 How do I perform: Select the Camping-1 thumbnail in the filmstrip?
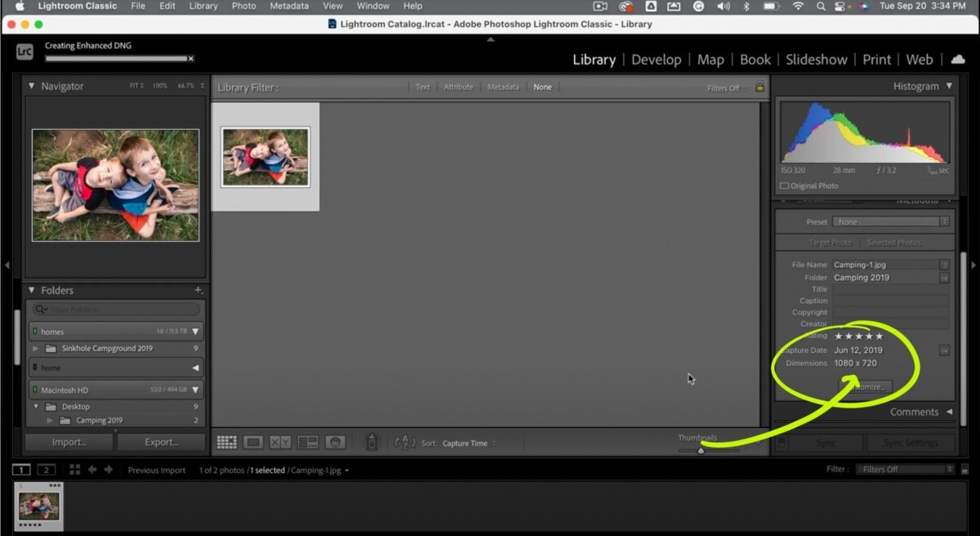[38, 507]
